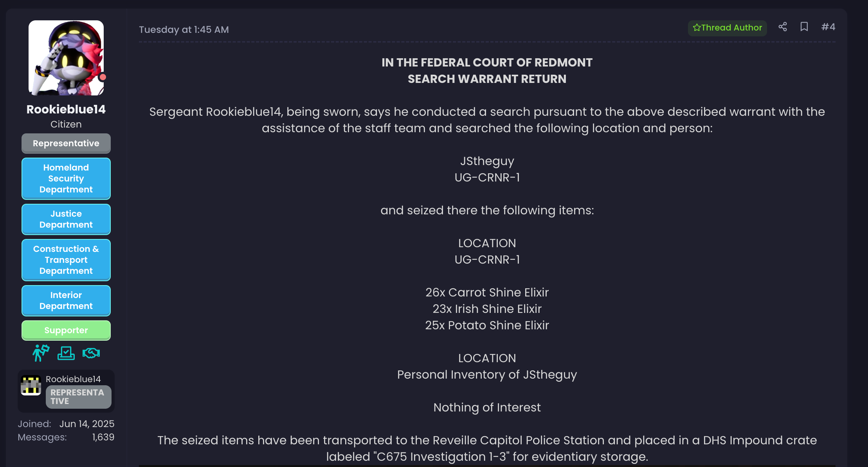Open Rookieblue14's profile avatar image
Image resolution: width=868 pixels, height=467 pixels.
click(x=66, y=58)
